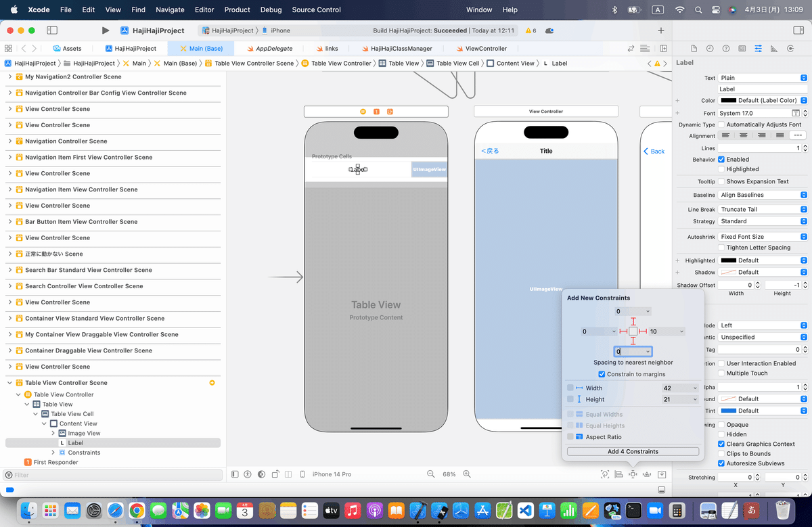Expand the Constraints outline row
Image resolution: width=812 pixels, height=527 pixels.
click(53, 453)
